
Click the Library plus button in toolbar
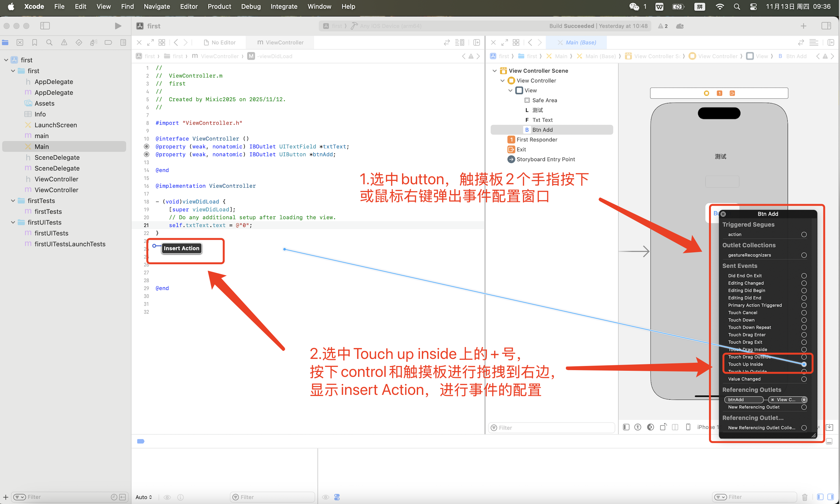(803, 26)
